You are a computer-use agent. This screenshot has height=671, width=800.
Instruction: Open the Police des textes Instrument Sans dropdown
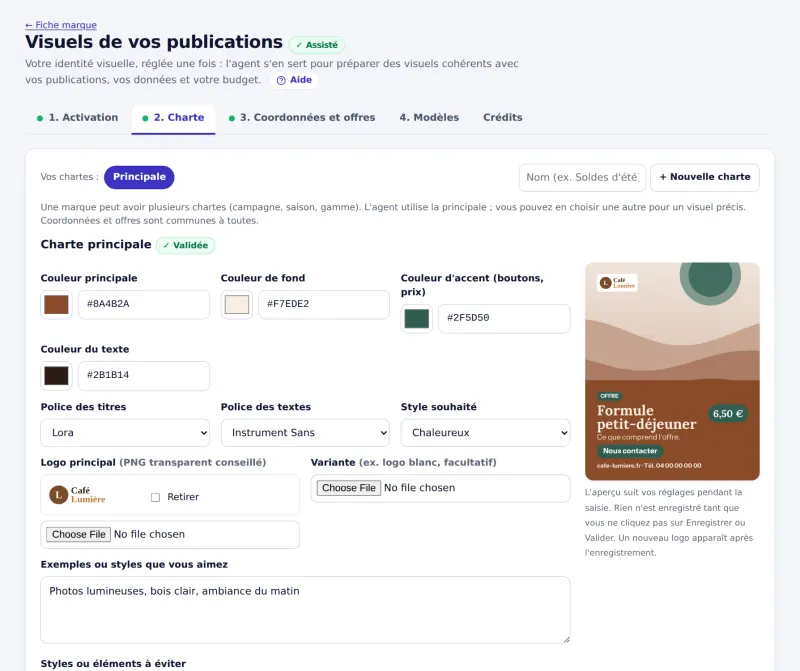point(305,433)
